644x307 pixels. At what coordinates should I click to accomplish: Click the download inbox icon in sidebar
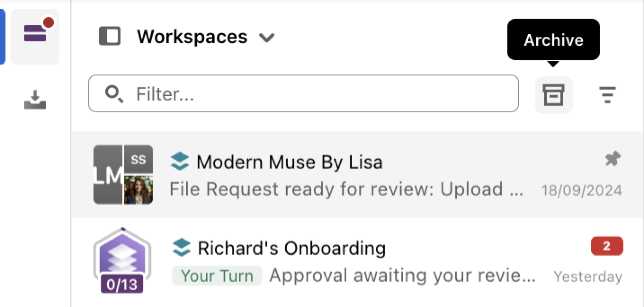click(35, 100)
